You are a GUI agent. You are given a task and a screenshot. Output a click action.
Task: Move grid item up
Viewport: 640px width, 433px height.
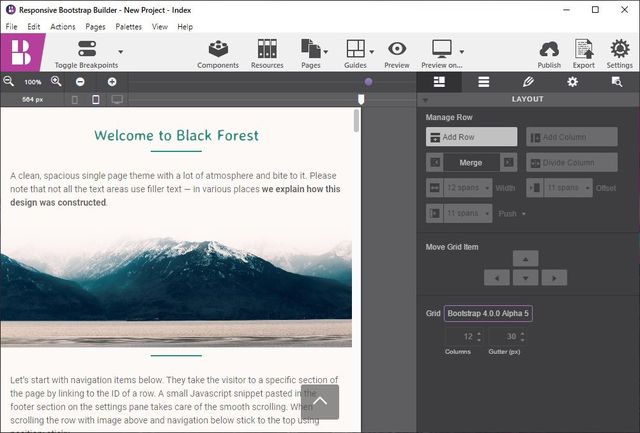(x=525, y=259)
